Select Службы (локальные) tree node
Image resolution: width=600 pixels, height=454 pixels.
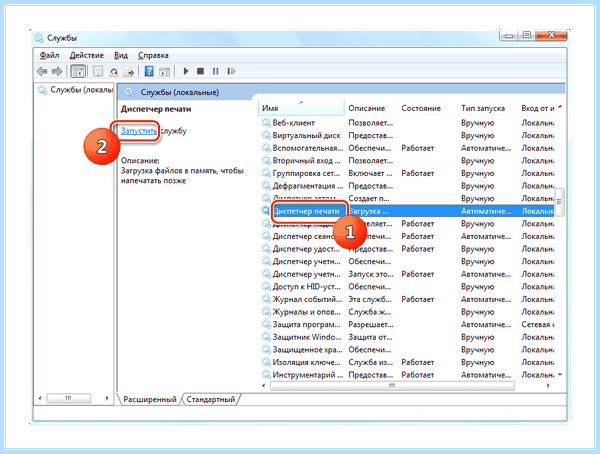point(75,90)
